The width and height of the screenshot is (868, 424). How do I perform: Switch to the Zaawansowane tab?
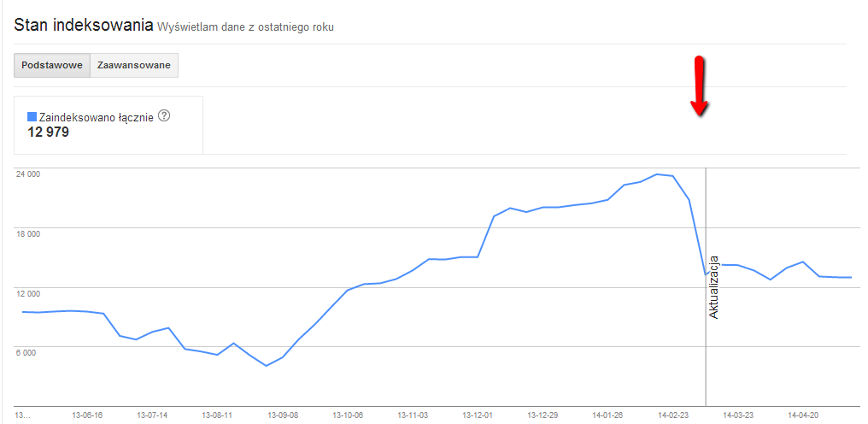[134, 66]
